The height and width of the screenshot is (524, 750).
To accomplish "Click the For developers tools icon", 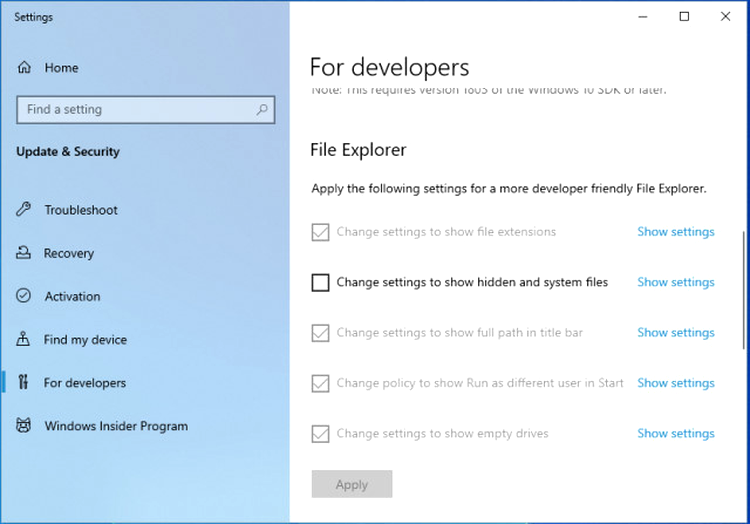I will pos(23,382).
